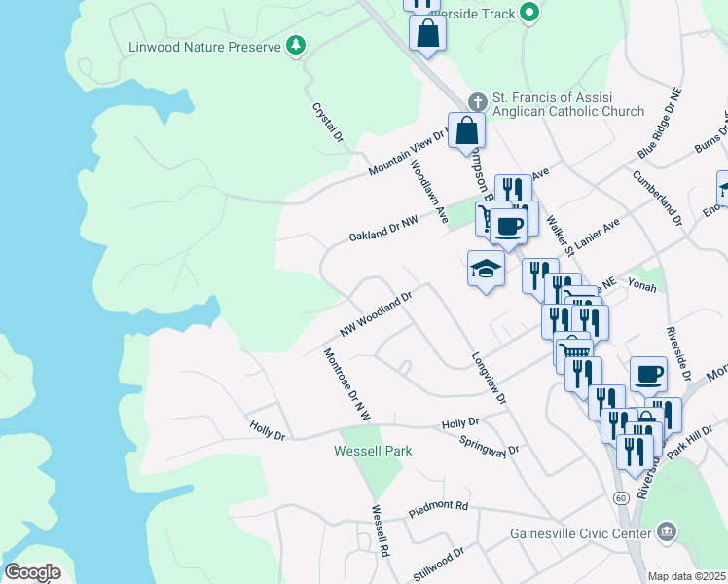
Task: Click the Holly Dr label above Springway Dr
Action: [460, 422]
